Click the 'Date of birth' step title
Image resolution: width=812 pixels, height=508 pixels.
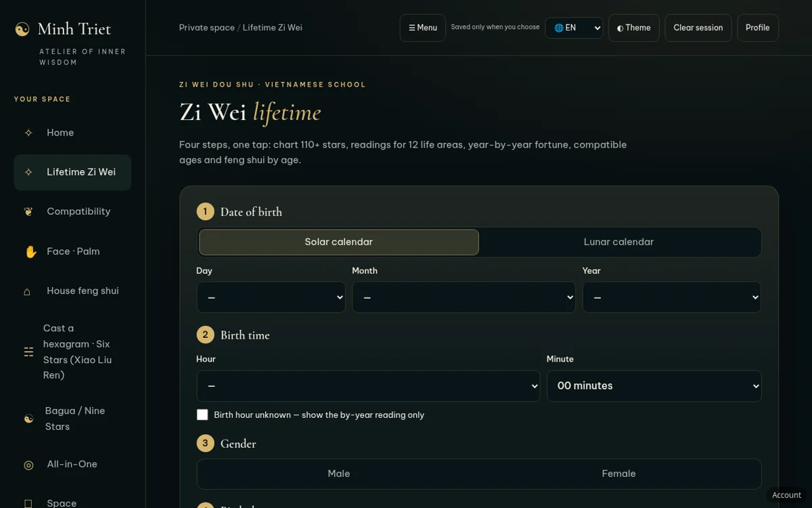251,212
